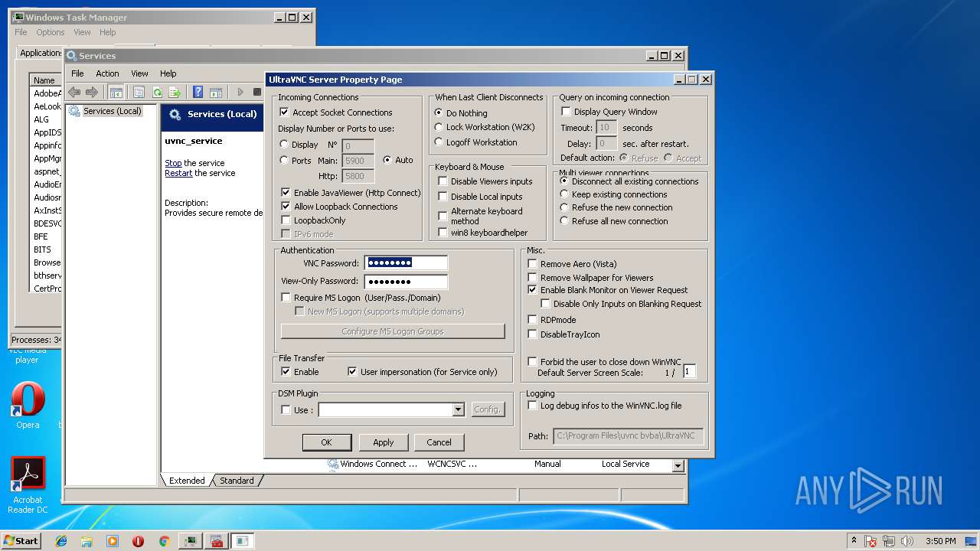
Task: Click Cancel in UltraVNC properties
Action: click(x=439, y=442)
